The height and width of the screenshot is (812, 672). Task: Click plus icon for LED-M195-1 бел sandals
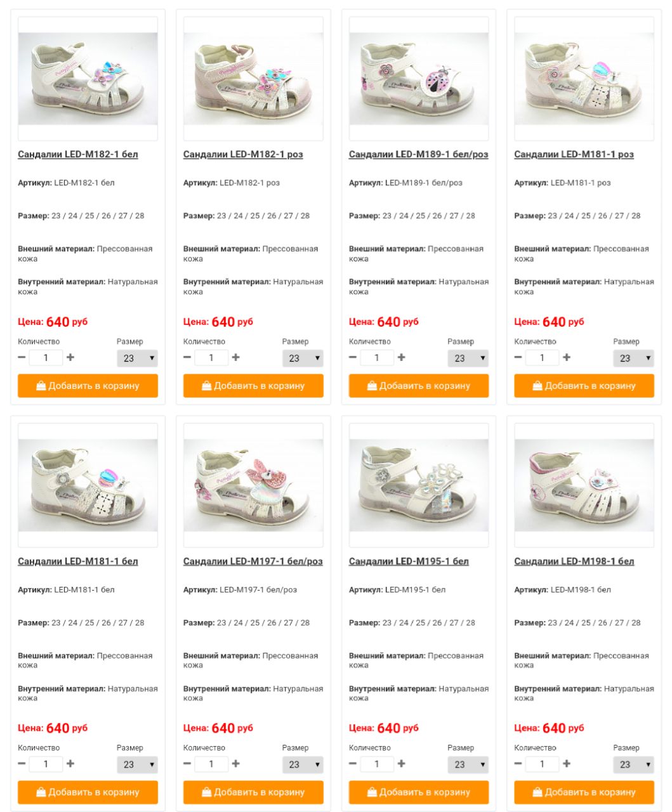[x=402, y=764]
